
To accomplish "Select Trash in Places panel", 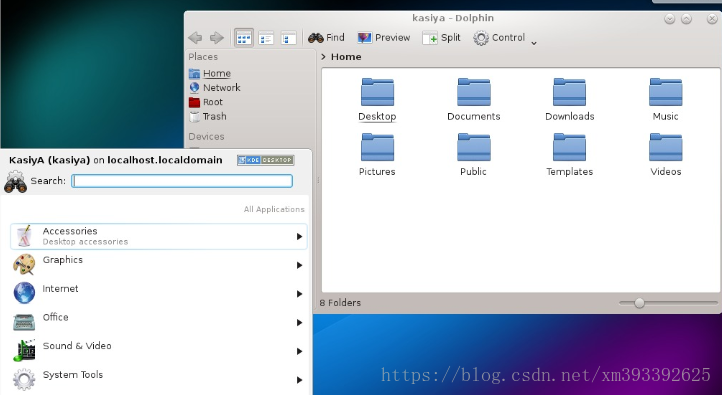I will (208, 116).
